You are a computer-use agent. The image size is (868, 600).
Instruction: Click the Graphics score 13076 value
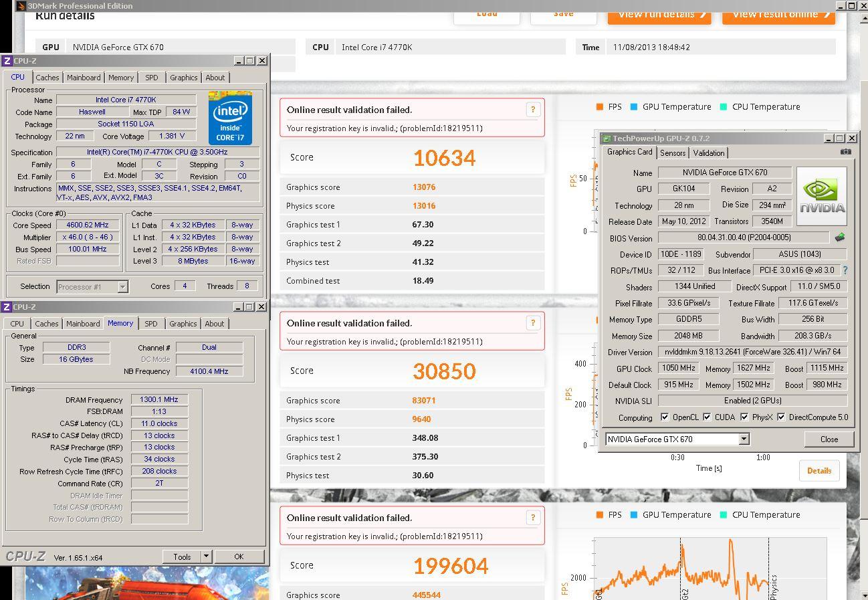click(424, 187)
